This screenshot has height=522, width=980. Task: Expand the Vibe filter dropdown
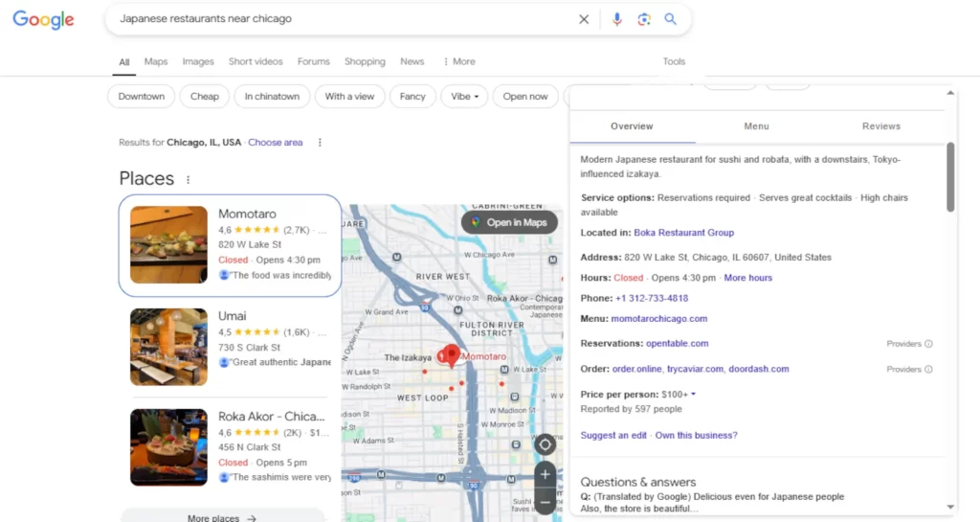tap(464, 97)
